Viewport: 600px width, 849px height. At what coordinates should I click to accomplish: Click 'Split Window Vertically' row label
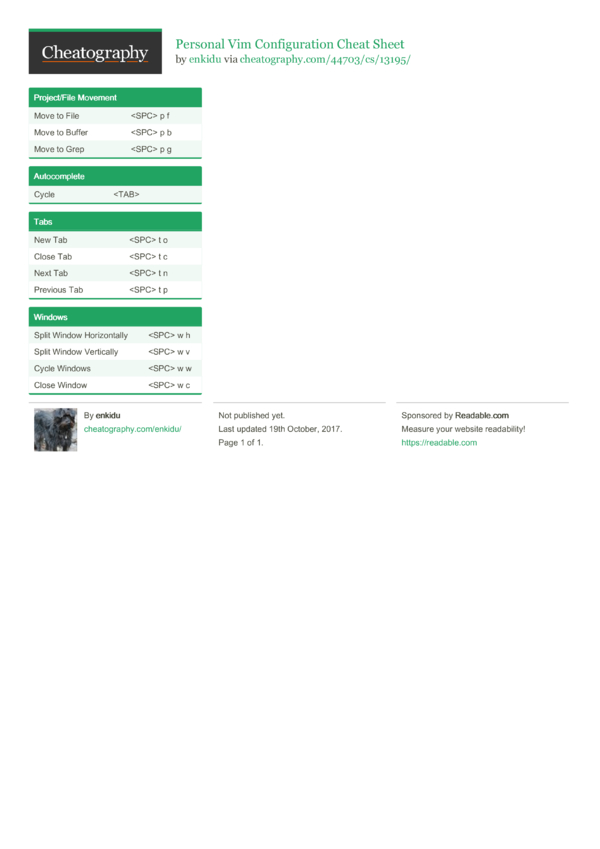(76, 351)
